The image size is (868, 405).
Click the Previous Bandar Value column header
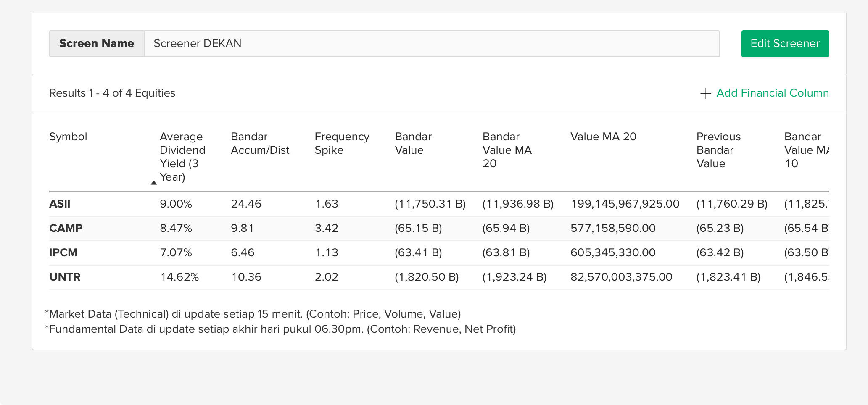click(718, 150)
